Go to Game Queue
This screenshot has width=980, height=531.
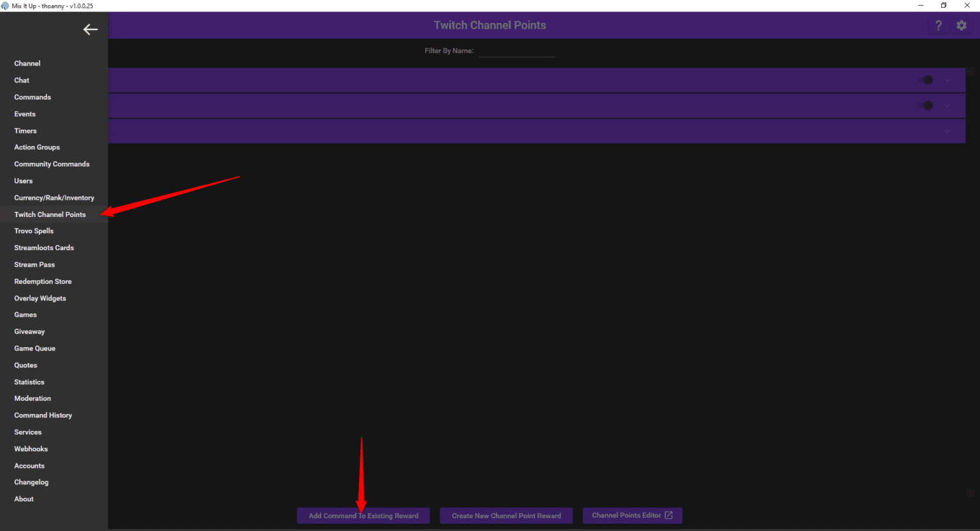click(x=35, y=348)
